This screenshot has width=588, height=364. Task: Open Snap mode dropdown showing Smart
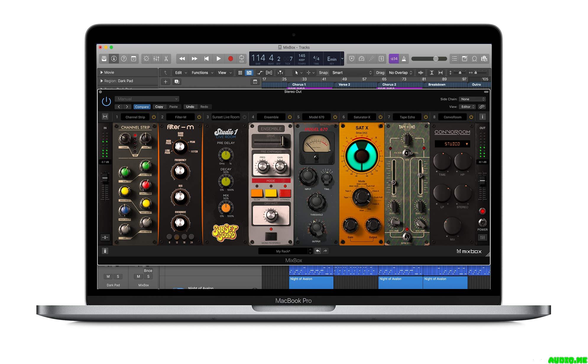click(x=351, y=73)
